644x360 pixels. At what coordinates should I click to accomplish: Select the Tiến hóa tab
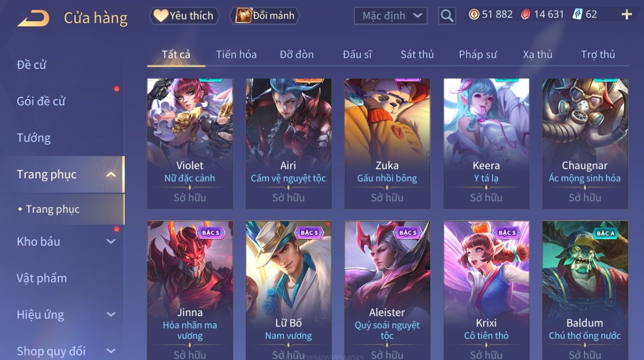point(236,54)
